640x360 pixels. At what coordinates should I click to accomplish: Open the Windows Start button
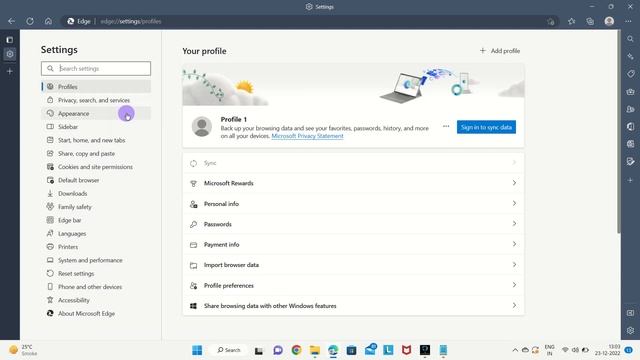point(197,350)
